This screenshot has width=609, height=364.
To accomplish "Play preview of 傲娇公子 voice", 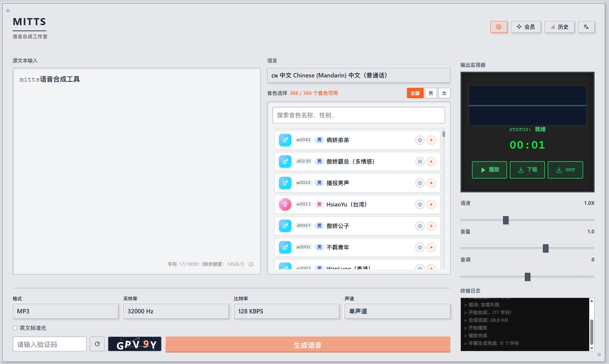I will point(431,226).
